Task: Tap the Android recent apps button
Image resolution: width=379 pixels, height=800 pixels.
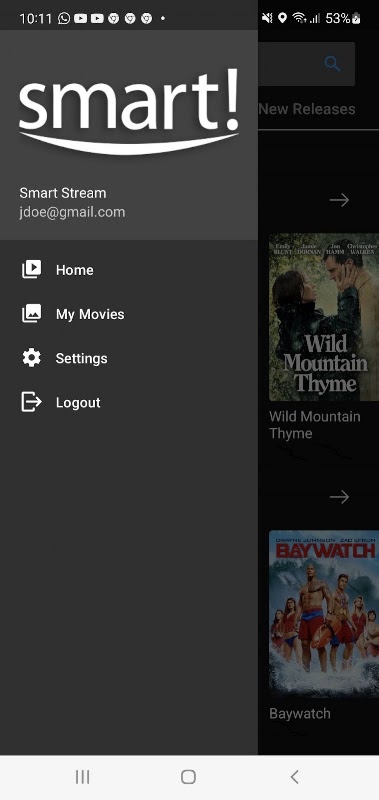Action: (x=82, y=777)
